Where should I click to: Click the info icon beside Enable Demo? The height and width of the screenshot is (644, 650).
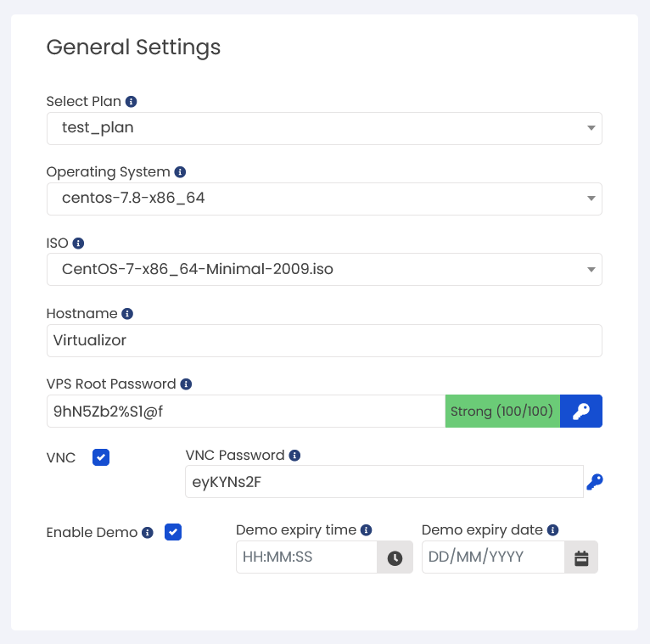coord(147,533)
